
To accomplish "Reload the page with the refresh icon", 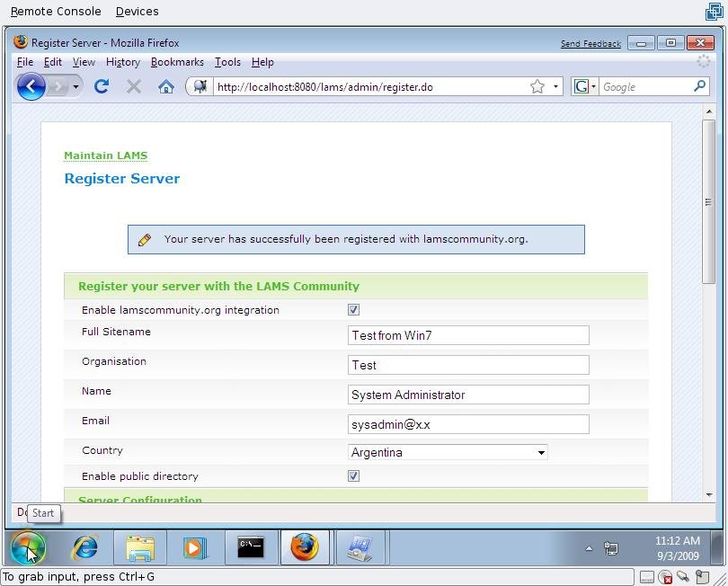I will [102, 86].
